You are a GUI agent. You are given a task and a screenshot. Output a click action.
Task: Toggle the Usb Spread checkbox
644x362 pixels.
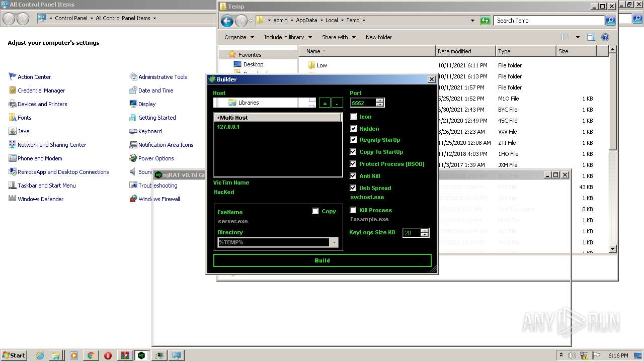[x=353, y=188]
